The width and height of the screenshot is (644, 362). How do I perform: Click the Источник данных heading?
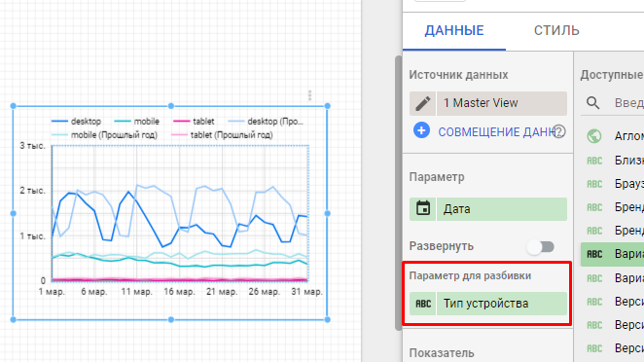[x=458, y=75]
